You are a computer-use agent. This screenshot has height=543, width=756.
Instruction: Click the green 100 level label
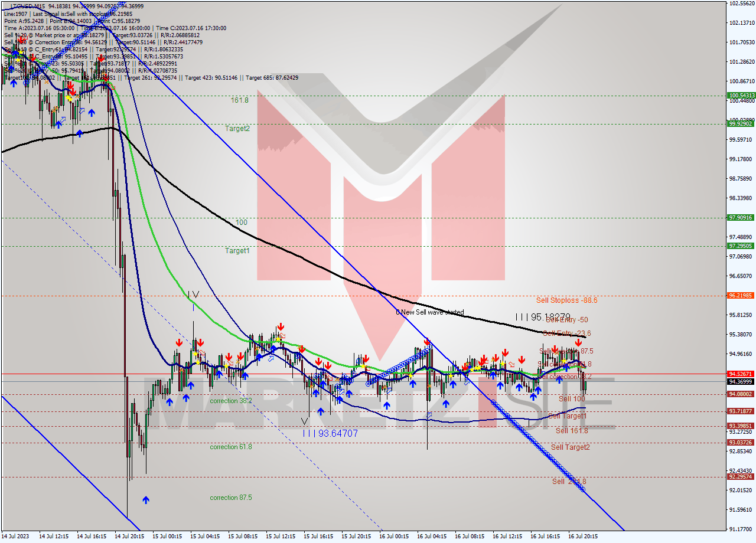pos(242,223)
